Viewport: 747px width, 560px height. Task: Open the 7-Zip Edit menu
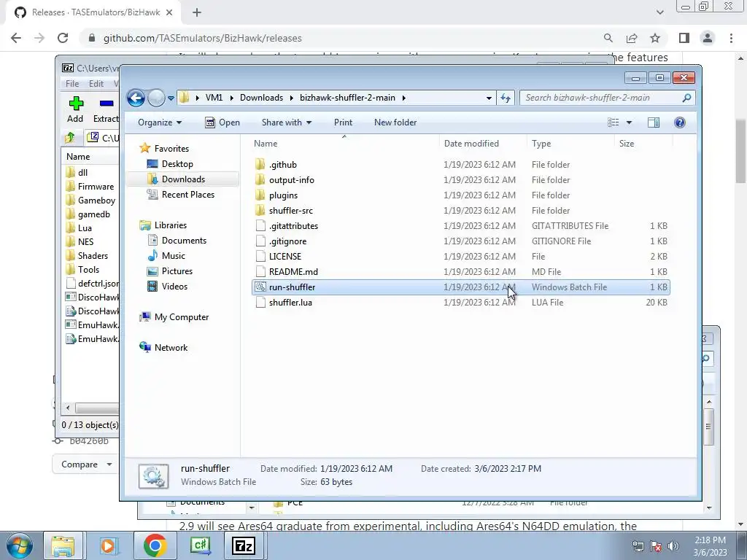tap(96, 83)
